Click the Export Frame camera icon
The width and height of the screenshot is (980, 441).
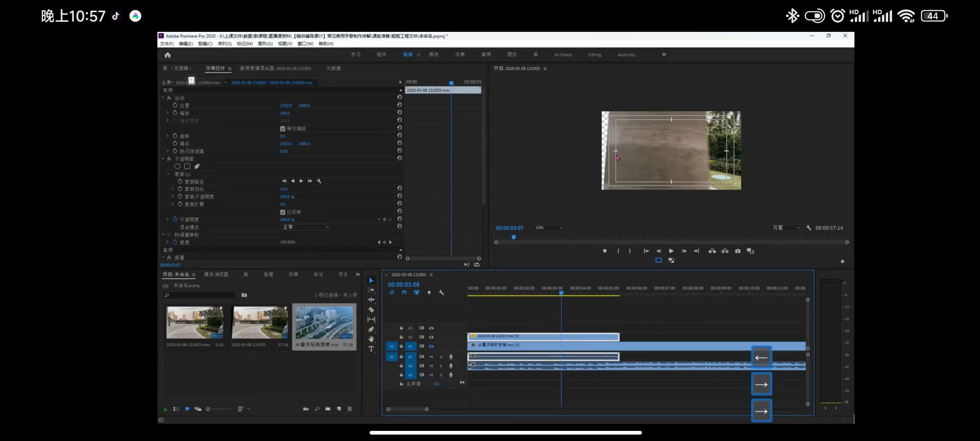coord(738,251)
